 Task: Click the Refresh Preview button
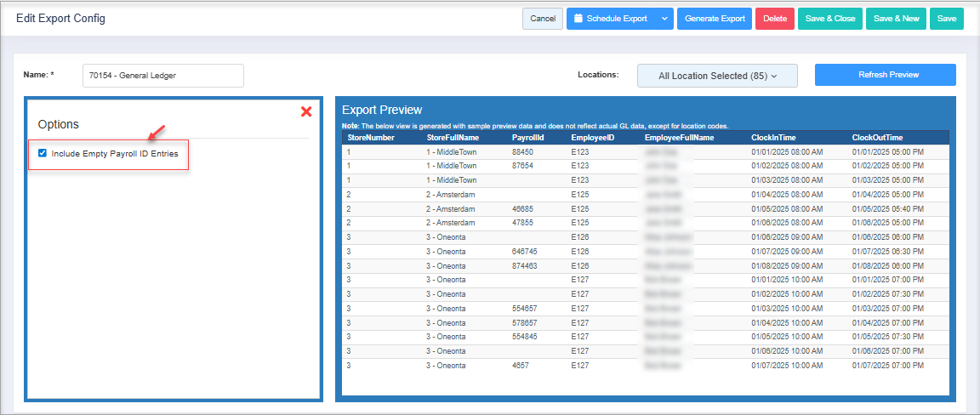[885, 75]
